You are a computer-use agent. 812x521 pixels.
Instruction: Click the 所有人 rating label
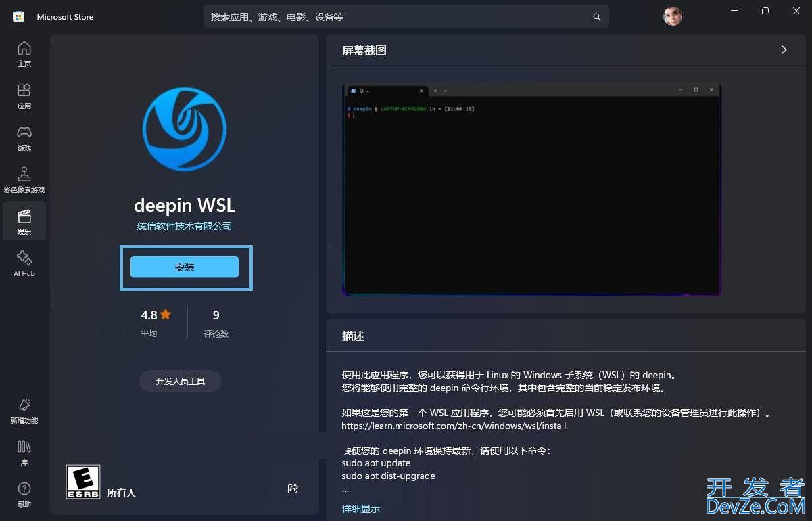tap(122, 493)
